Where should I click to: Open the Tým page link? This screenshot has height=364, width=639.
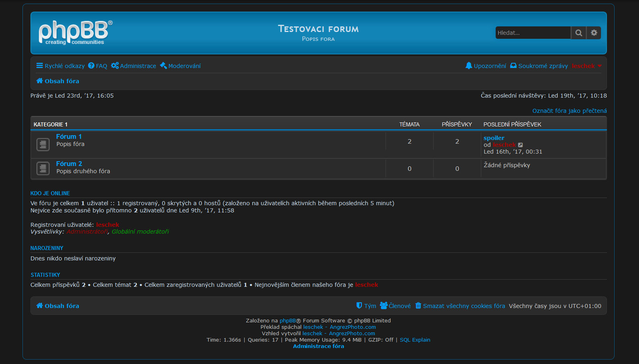tap(370, 306)
